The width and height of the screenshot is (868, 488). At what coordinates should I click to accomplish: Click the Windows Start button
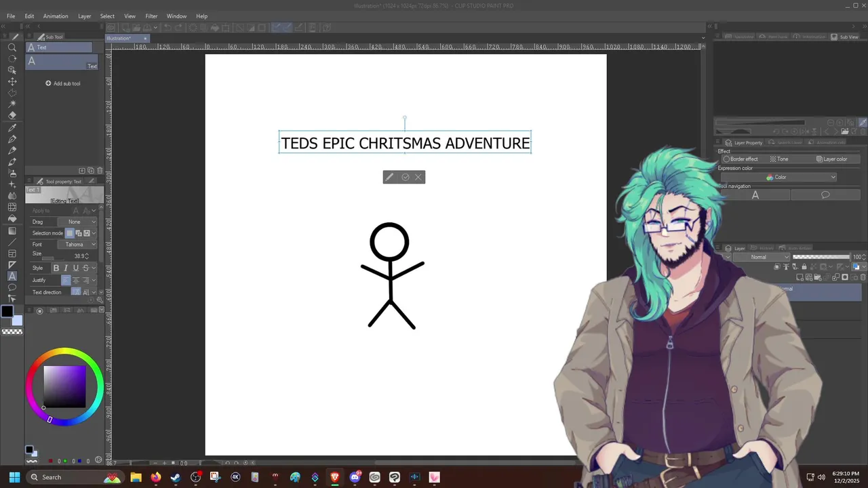14,477
